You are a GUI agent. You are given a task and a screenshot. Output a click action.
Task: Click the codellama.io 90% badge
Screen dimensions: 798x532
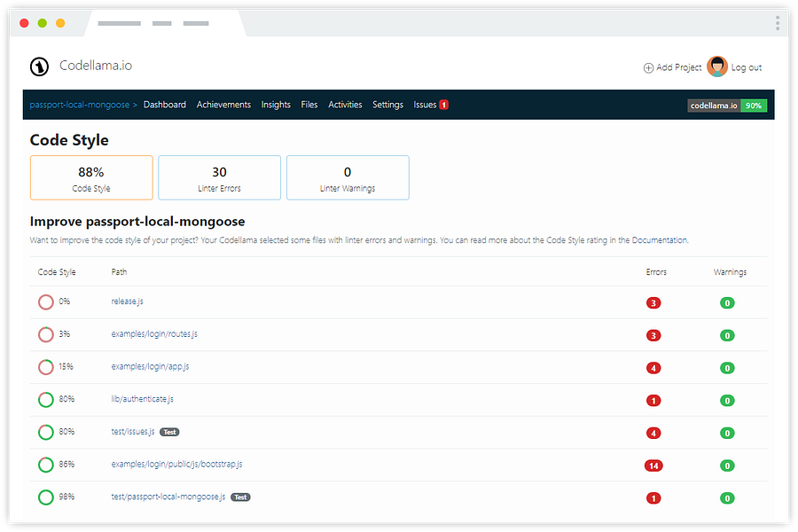(x=727, y=106)
